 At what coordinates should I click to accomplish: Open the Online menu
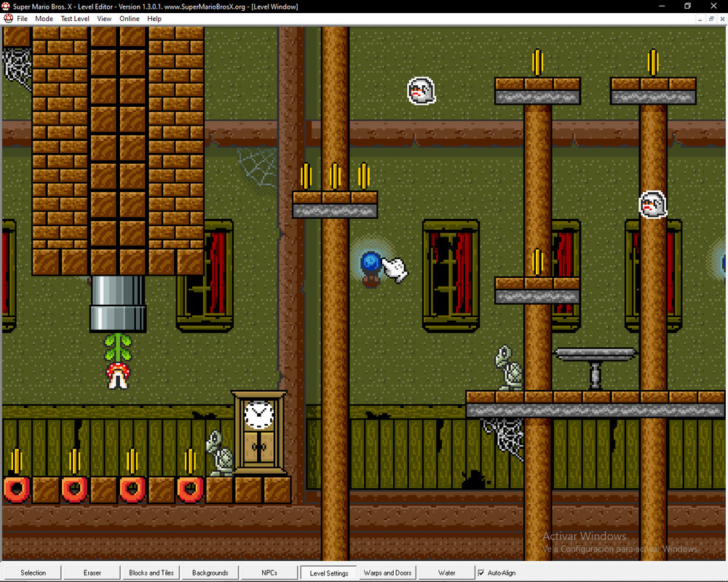point(129,19)
